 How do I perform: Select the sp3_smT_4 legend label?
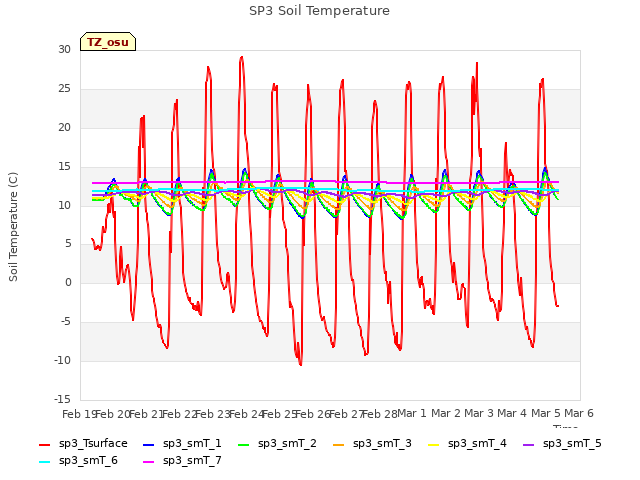pos(477,444)
